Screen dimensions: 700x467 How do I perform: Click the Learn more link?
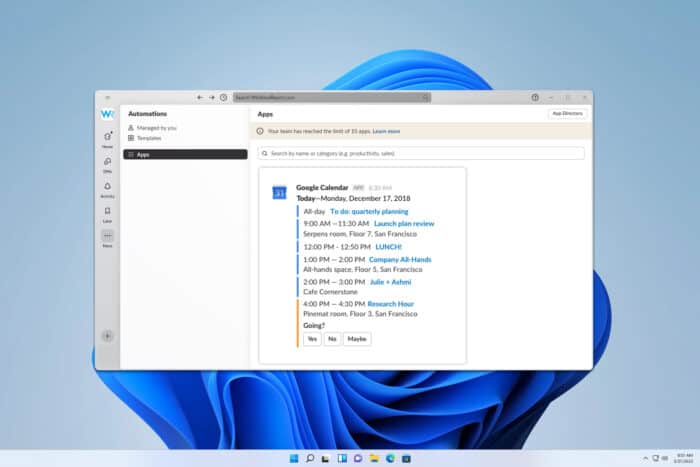coord(387,131)
